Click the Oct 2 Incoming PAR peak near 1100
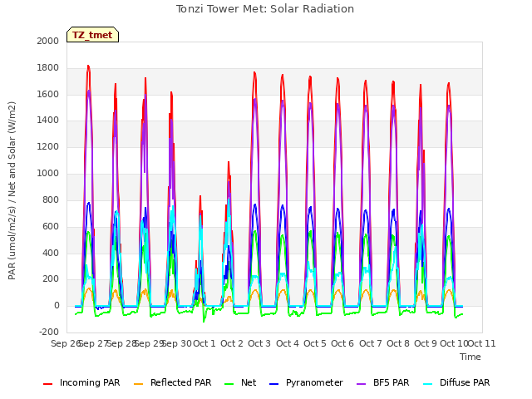532x399 pixels. [229, 162]
